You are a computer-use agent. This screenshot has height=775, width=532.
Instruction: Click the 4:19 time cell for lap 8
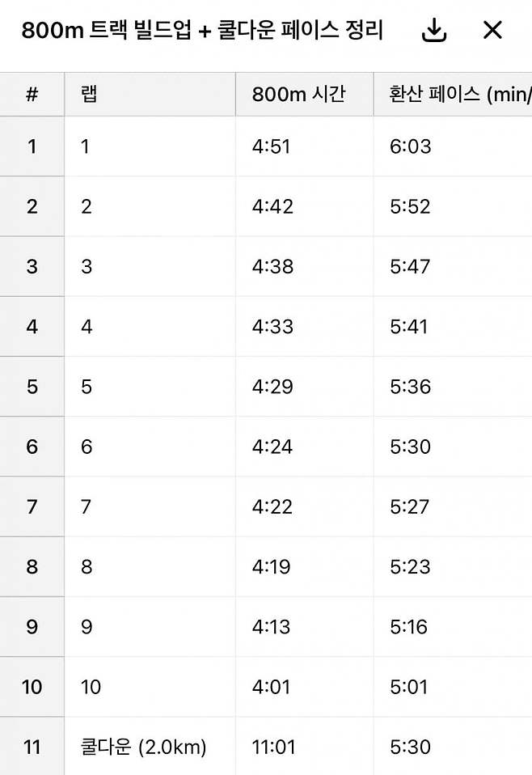point(304,566)
